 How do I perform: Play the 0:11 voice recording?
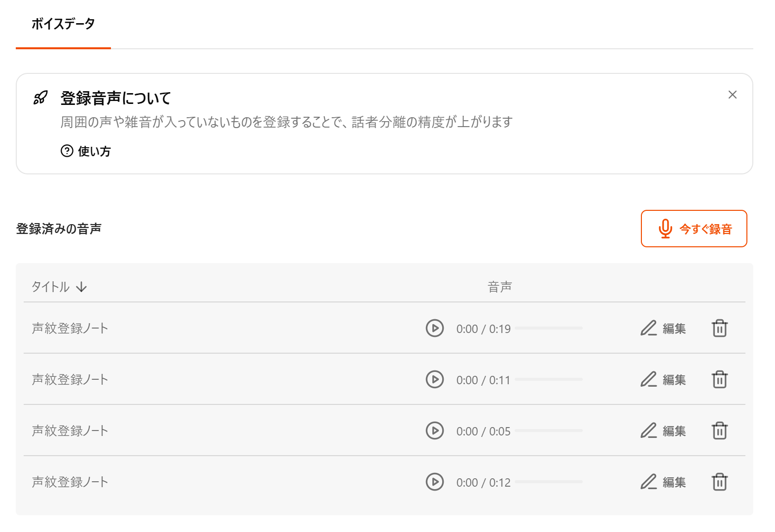tap(434, 379)
